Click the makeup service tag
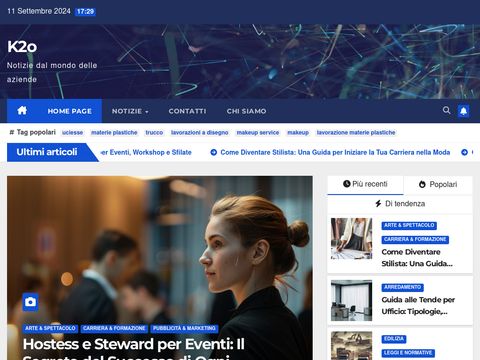The width and height of the screenshot is (480, 360). [x=258, y=133]
